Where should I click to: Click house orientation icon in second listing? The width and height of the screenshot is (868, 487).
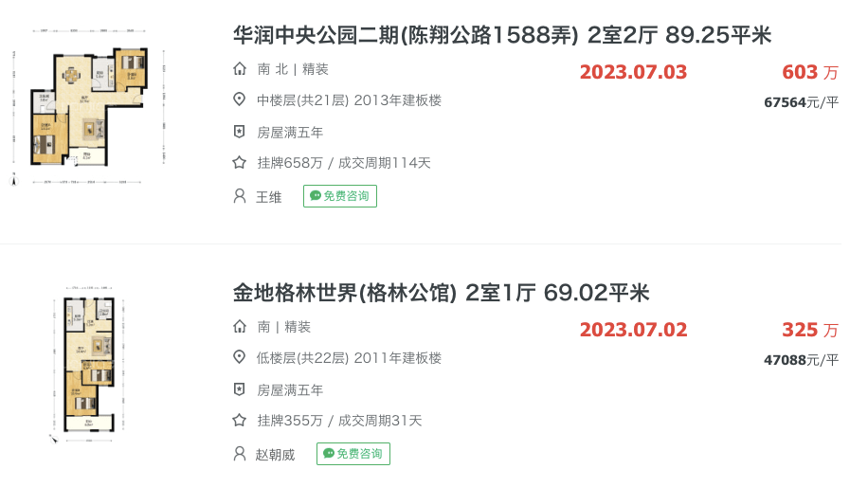click(x=240, y=327)
